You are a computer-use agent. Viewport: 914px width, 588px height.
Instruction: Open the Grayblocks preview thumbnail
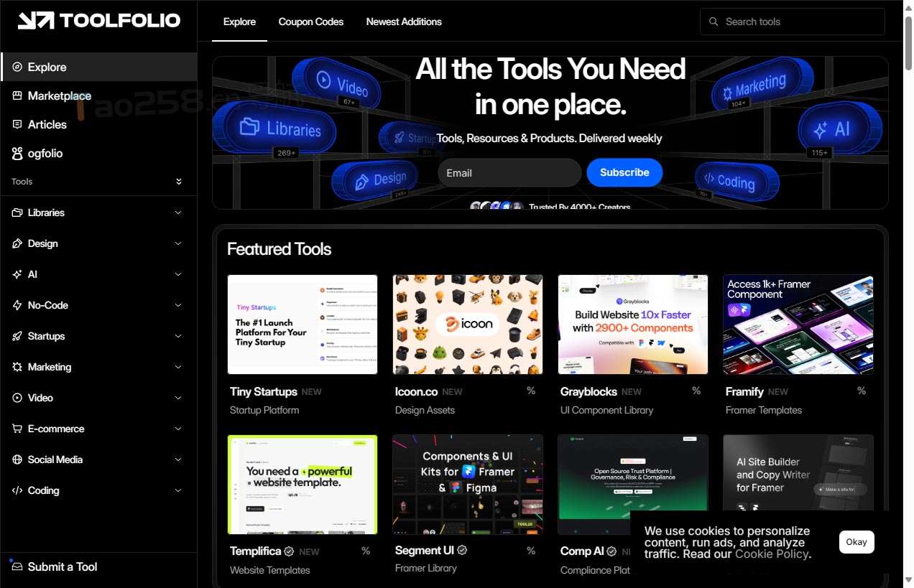pyautogui.click(x=633, y=325)
